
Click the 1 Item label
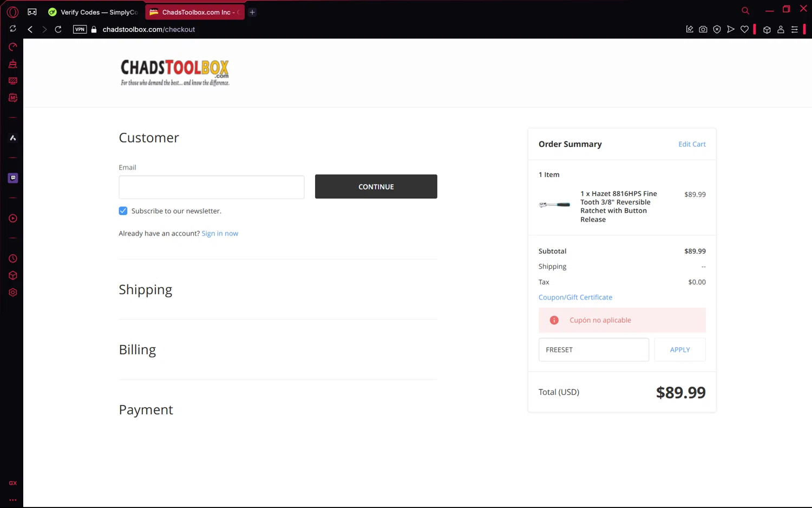point(549,174)
